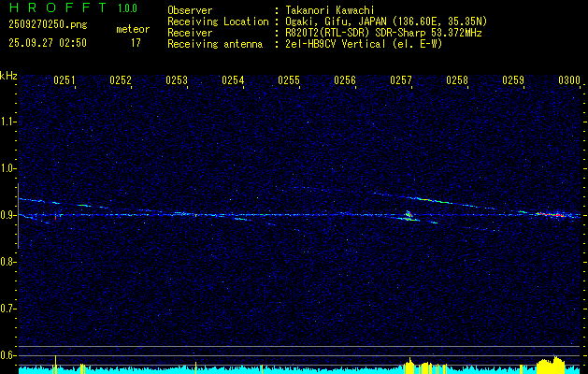Click the 0258 time axis marker
Viewport: 588px width, 374px height.
[x=457, y=80]
